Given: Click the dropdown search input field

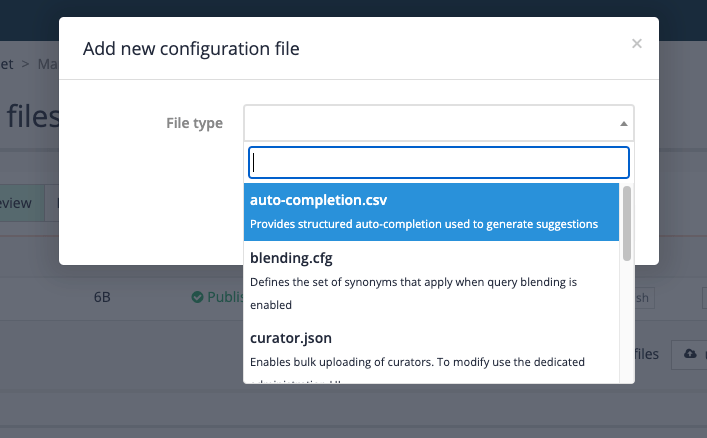Looking at the screenshot, I should [439, 162].
